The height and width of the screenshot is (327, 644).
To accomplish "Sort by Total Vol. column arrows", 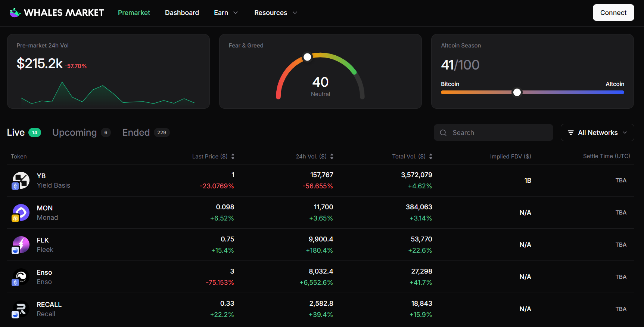I will [x=431, y=157].
